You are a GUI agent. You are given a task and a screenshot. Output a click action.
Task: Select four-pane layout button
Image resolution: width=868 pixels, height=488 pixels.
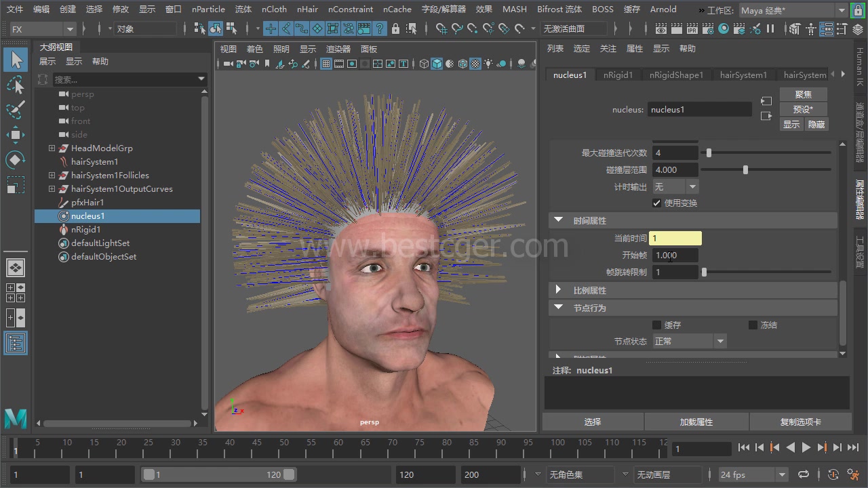tap(16, 293)
